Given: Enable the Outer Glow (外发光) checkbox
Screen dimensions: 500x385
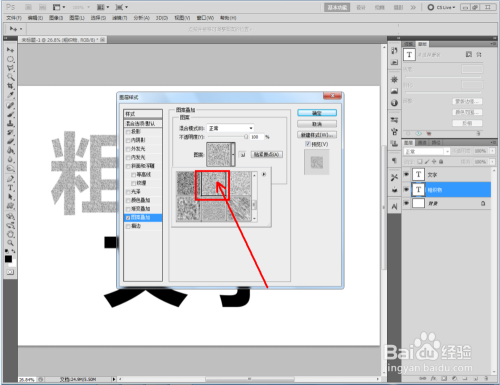Looking at the screenshot, I should (128, 149).
